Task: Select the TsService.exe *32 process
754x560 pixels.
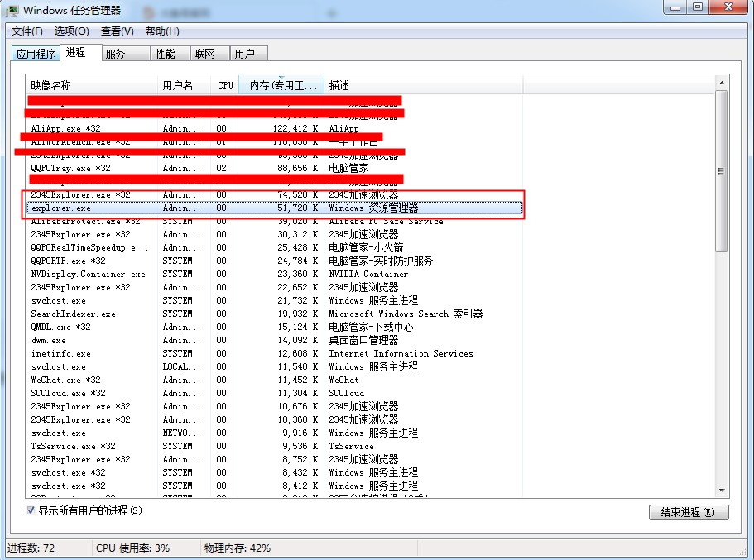Action: tap(274, 446)
